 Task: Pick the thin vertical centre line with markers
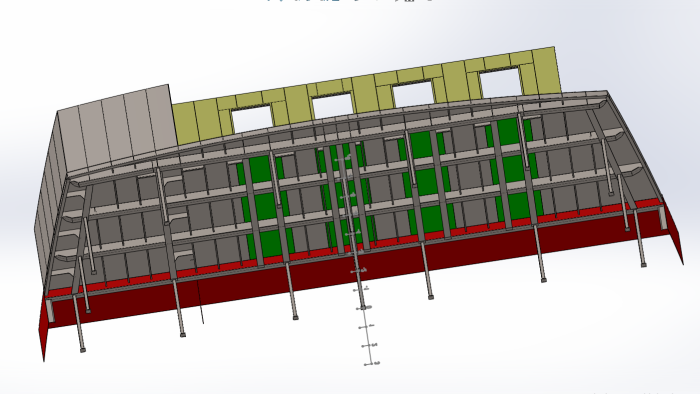pyautogui.click(x=357, y=259)
